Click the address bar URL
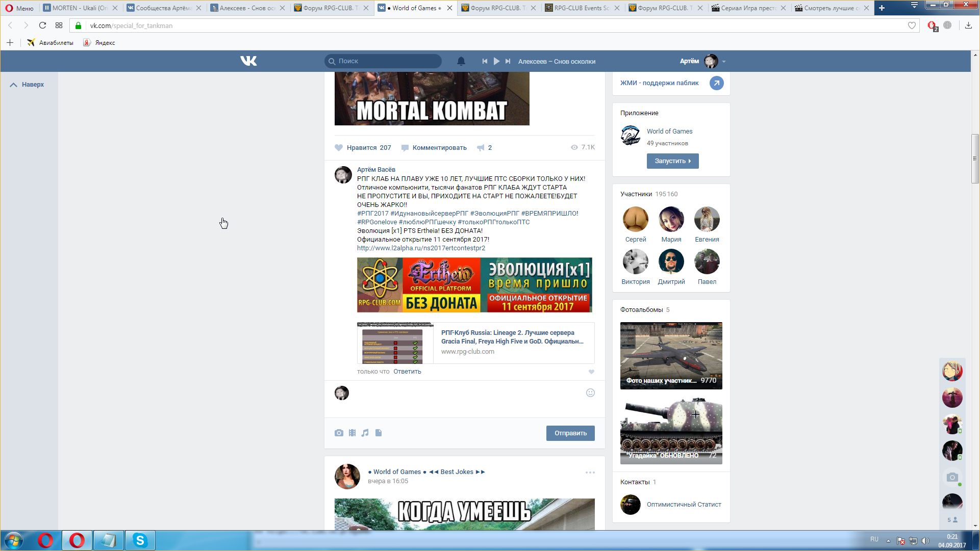 click(x=131, y=25)
